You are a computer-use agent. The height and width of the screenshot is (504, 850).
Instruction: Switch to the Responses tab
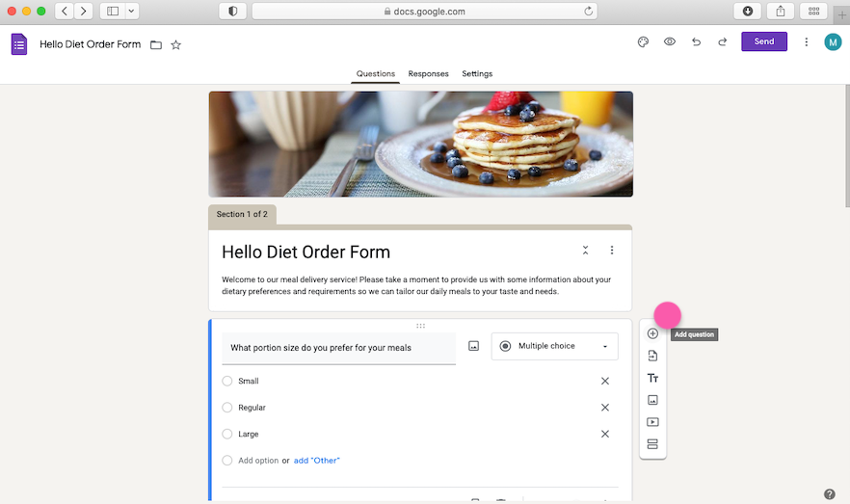pyautogui.click(x=428, y=73)
